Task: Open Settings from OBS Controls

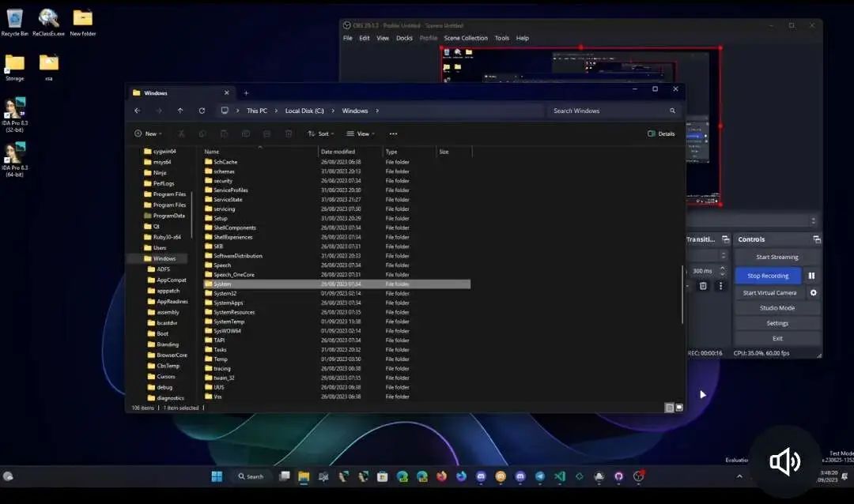Action: pyautogui.click(x=777, y=323)
